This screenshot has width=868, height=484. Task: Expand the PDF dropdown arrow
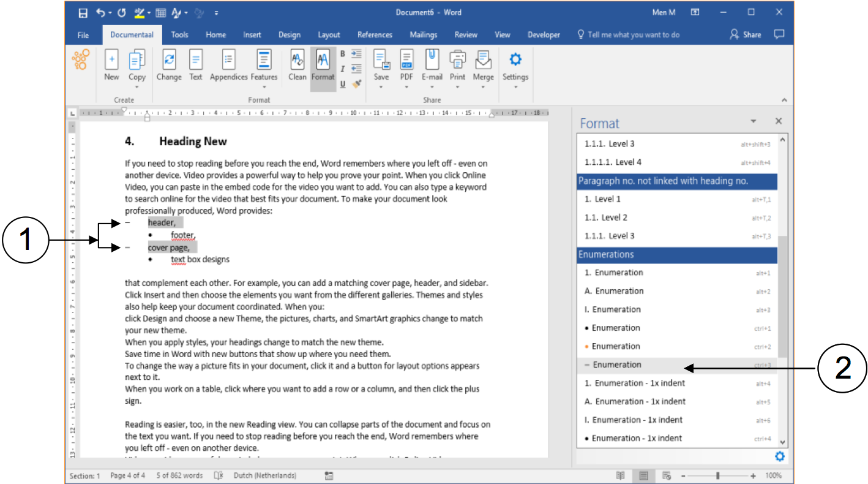(x=406, y=87)
